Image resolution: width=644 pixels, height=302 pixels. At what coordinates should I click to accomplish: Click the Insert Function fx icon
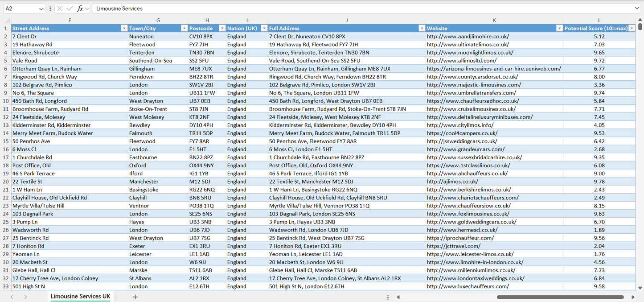(80, 8)
